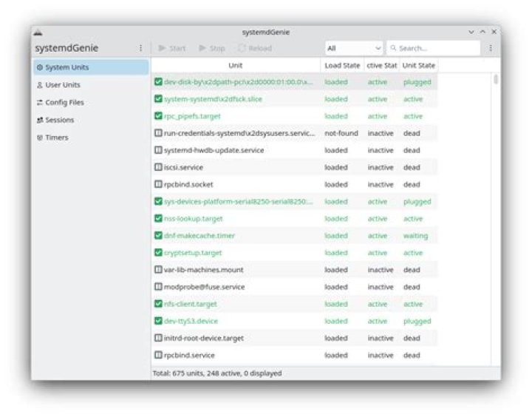Toggle checkbox for nfs-client.target

click(x=158, y=304)
